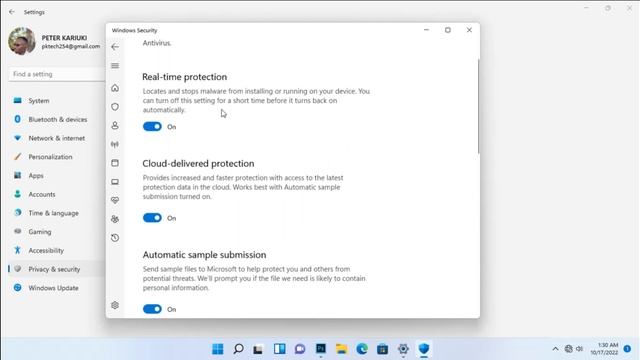
Task: Open Network & internet in Settings
Action: 56,138
